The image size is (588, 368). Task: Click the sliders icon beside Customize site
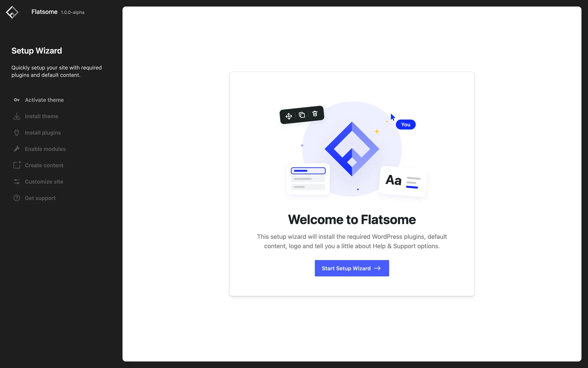(x=17, y=182)
